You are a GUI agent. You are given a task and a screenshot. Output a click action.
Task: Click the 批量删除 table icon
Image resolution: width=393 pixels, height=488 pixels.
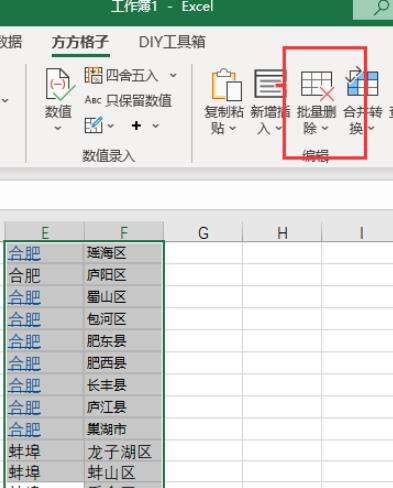click(x=317, y=86)
